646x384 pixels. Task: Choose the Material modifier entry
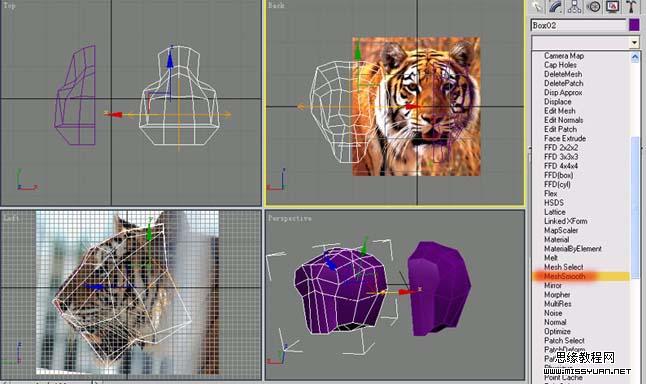point(556,239)
